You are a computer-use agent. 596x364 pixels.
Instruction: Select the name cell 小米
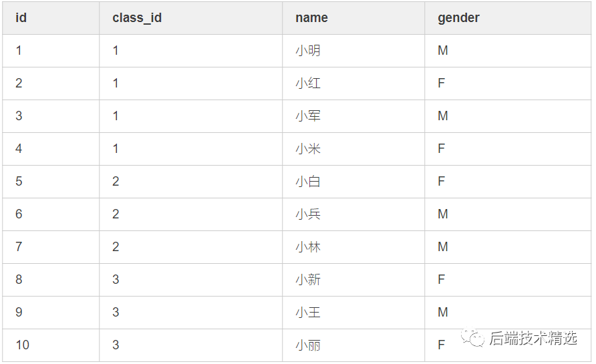(x=308, y=149)
